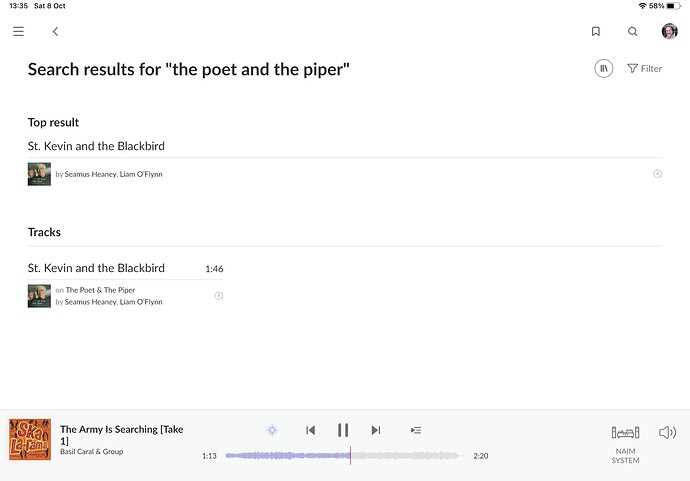This screenshot has height=481, width=690.
Task: Skip to previous track
Action: coord(311,430)
